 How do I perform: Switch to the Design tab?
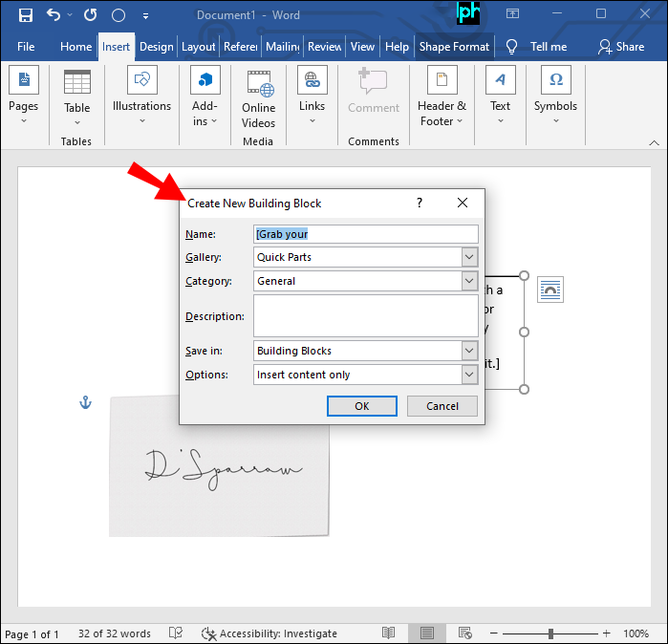156,46
